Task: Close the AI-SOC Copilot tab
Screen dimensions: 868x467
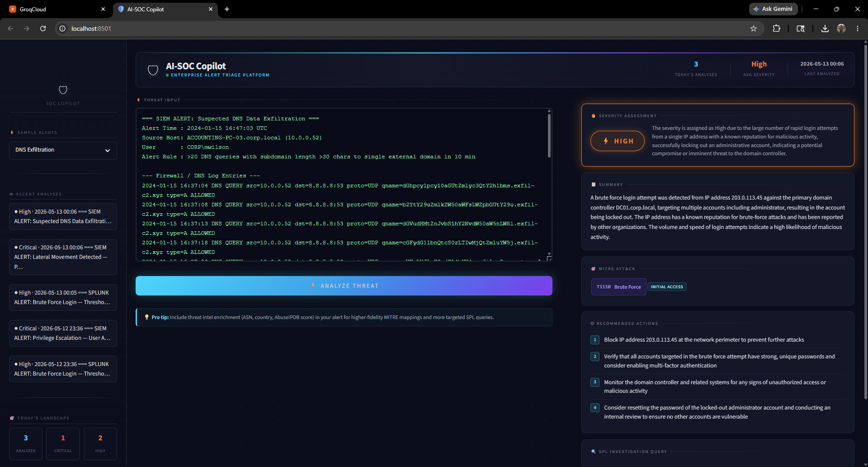Action: pos(211,9)
